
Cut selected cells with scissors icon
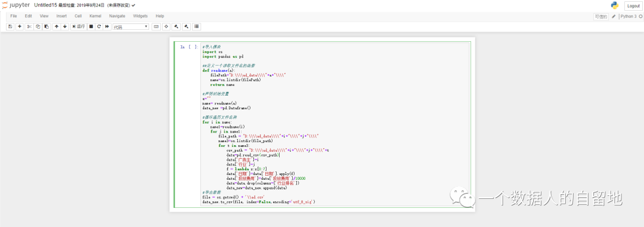(29, 26)
